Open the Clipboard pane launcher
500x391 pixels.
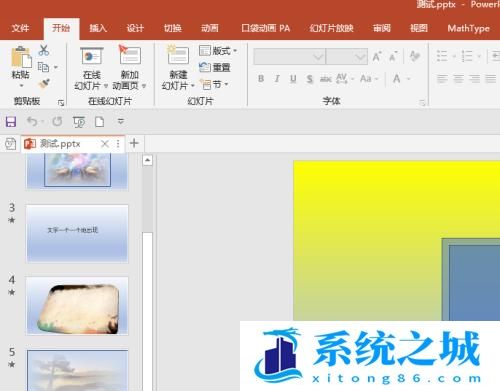pyautogui.click(x=61, y=103)
